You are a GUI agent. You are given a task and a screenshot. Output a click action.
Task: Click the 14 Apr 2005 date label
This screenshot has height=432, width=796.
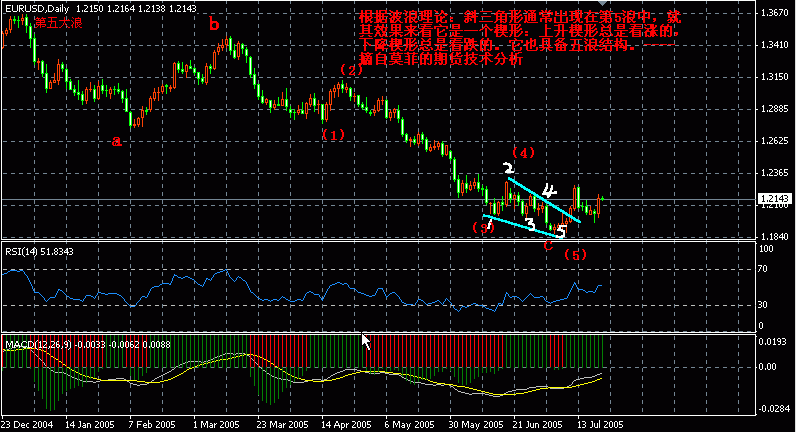pyautogui.click(x=346, y=424)
